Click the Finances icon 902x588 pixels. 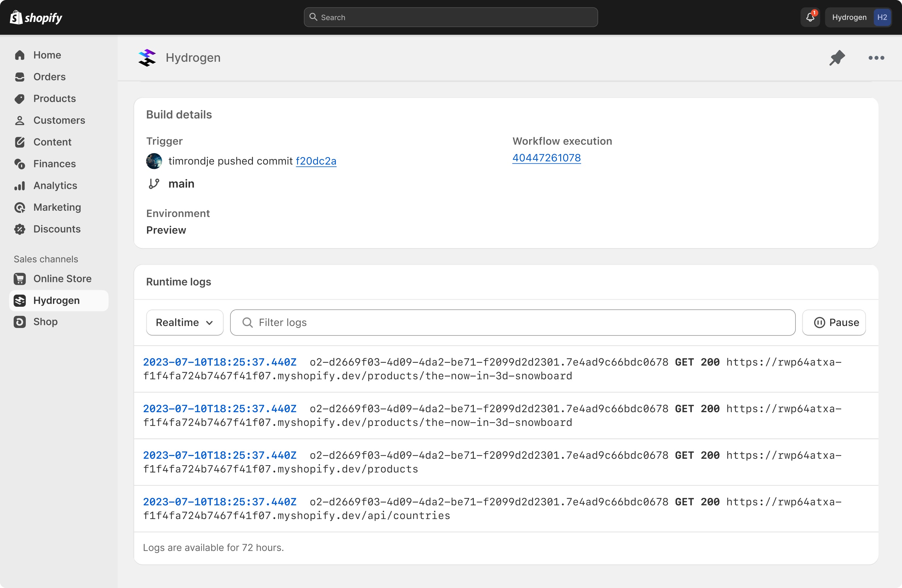[x=20, y=164]
